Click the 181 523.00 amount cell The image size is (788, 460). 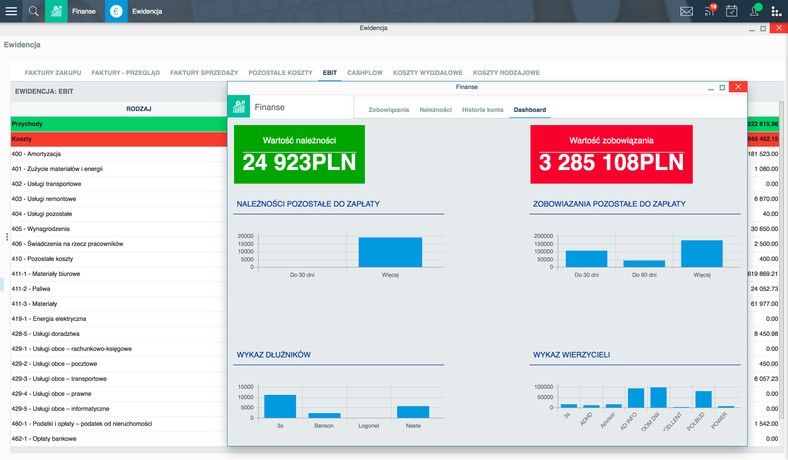(x=763, y=154)
